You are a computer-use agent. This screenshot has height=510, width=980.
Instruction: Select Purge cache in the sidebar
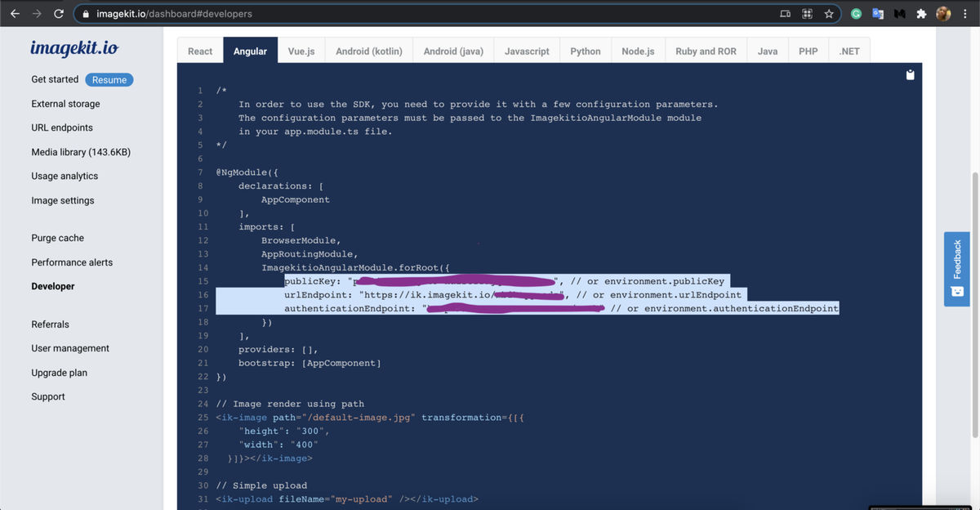57,238
